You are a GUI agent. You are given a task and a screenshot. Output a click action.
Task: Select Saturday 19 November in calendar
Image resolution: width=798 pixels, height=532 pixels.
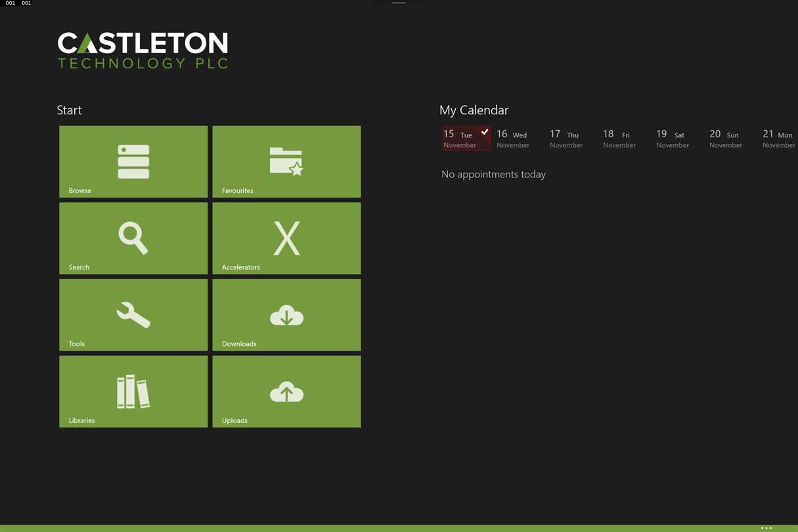point(673,139)
